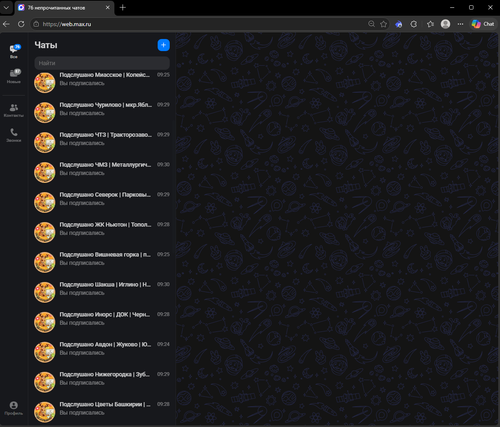The height and width of the screenshot is (427, 500).
Task: Add this page to favorites star
Action: (384, 24)
